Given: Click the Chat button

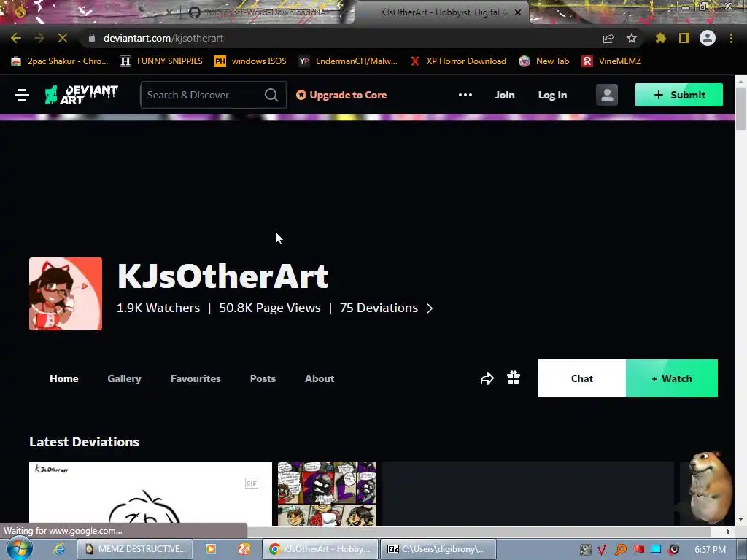Looking at the screenshot, I should tap(582, 378).
